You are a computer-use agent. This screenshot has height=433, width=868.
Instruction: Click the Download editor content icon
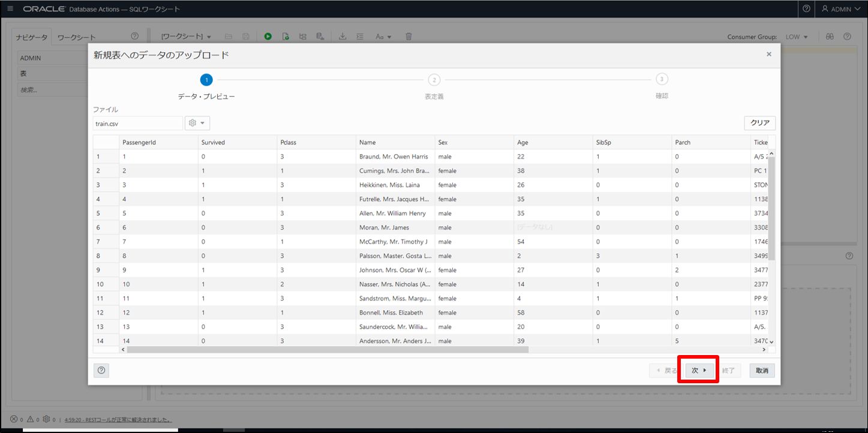pyautogui.click(x=343, y=37)
